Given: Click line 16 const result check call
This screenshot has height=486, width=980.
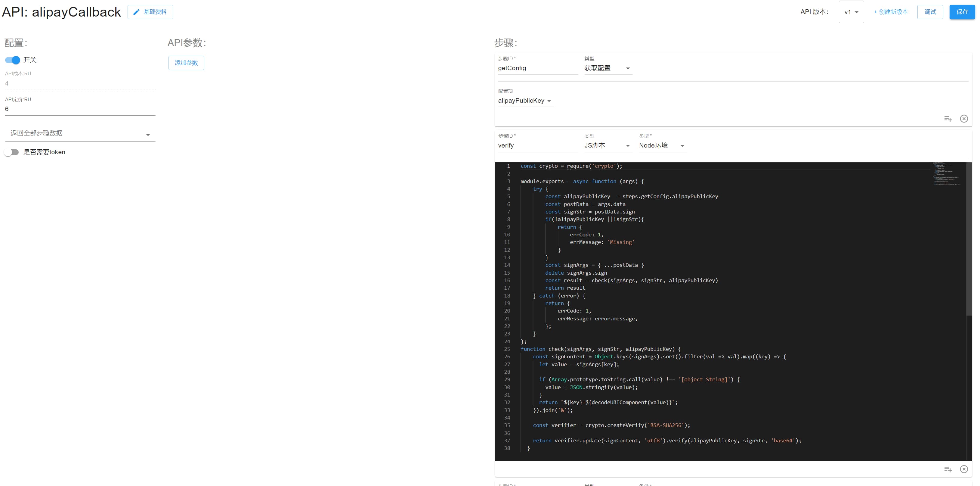Looking at the screenshot, I should pos(632,281).
